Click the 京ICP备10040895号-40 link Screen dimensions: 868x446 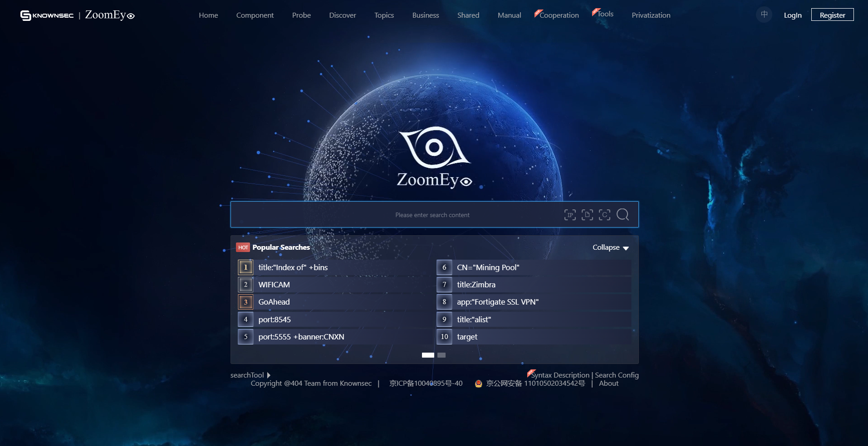pyautogui.click(x=426, y=383)
